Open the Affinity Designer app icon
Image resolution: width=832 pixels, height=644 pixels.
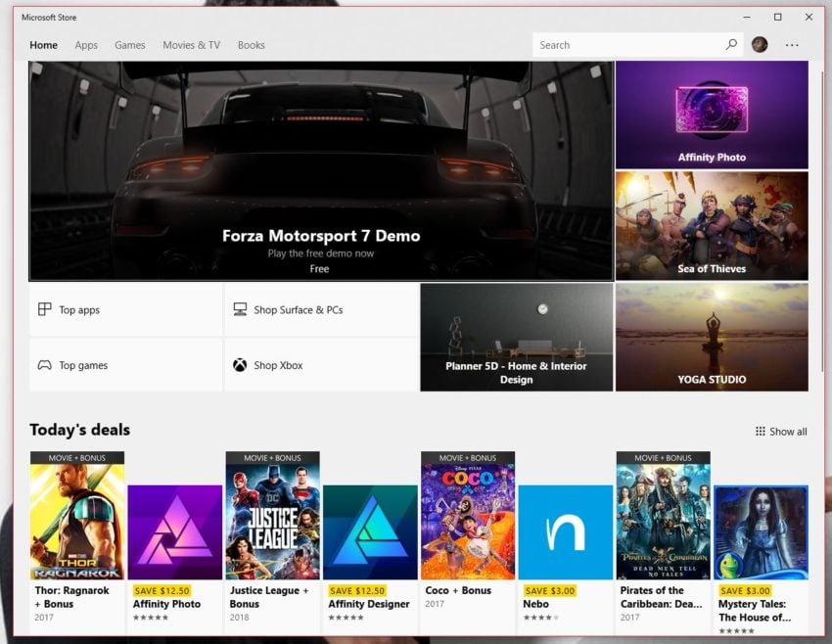pos(370,532)
